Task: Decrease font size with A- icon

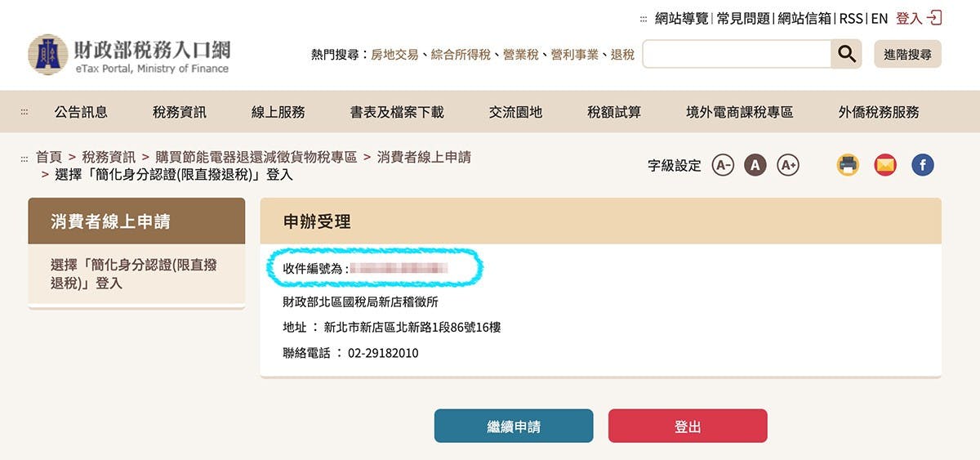Action: [723, 165]
